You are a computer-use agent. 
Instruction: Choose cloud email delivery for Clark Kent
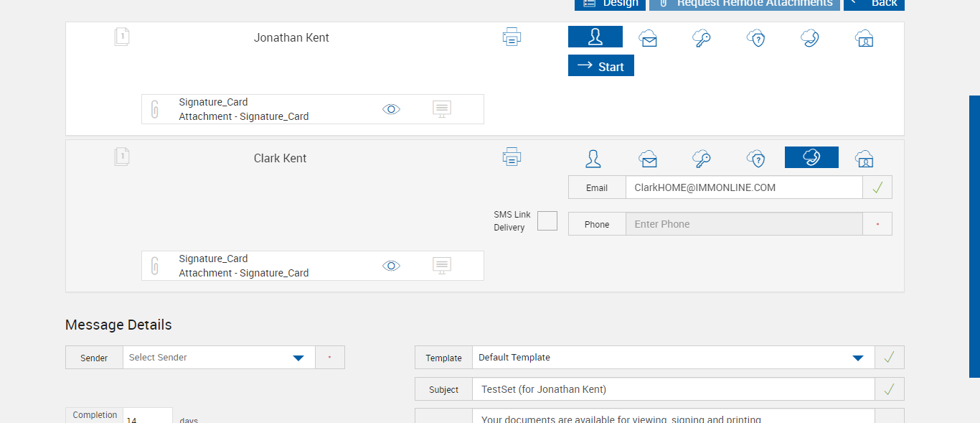[649, 158]
